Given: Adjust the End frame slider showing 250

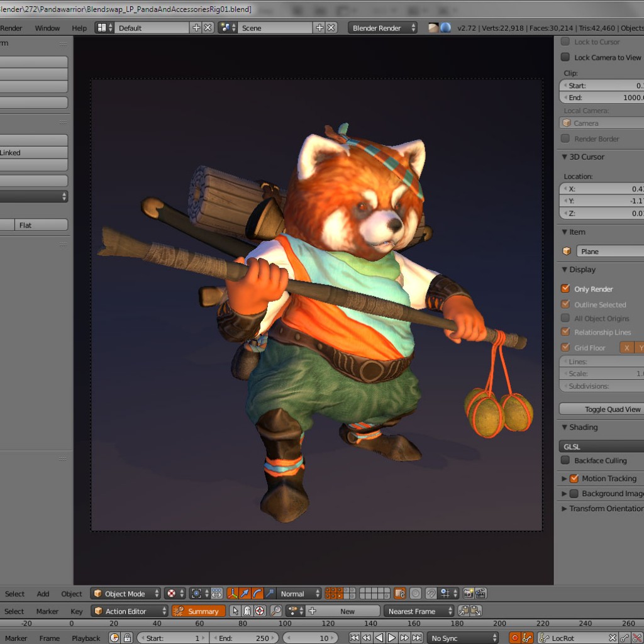Looking at the screenshot, I should pyautogui.click(x=245, y=638).
